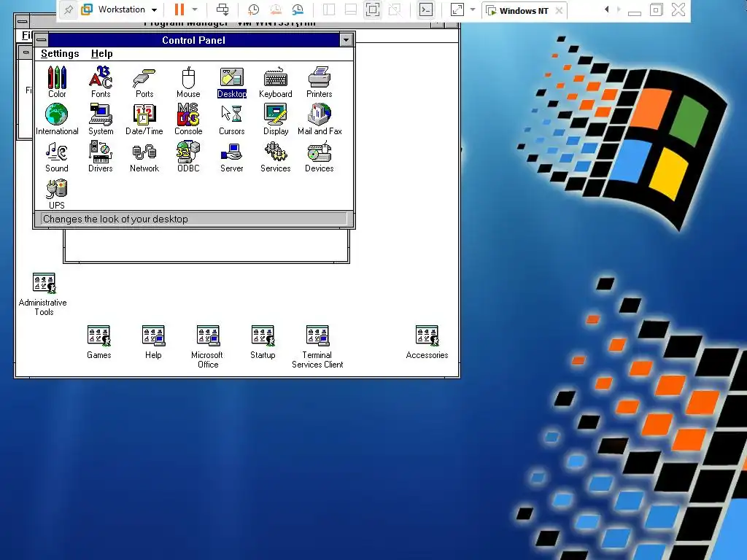Viewport: 747px width, 560px height.
Task: Select the Startup program group
Action: 263,341
